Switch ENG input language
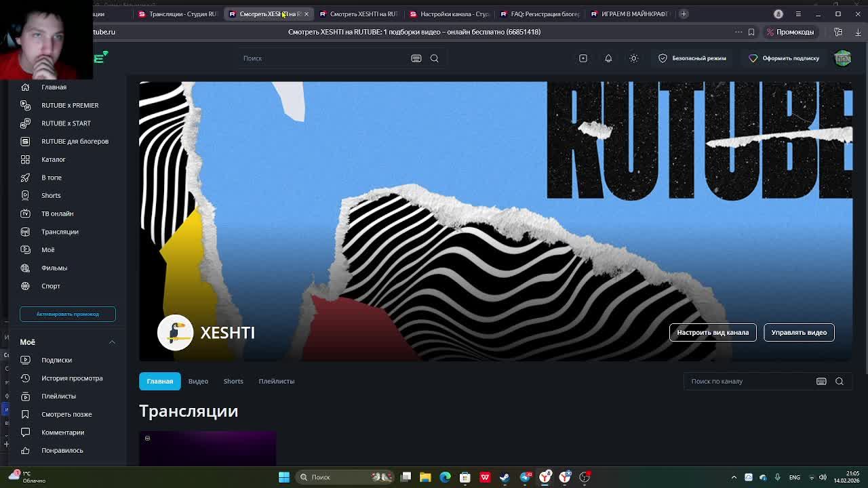 [795, 477]
